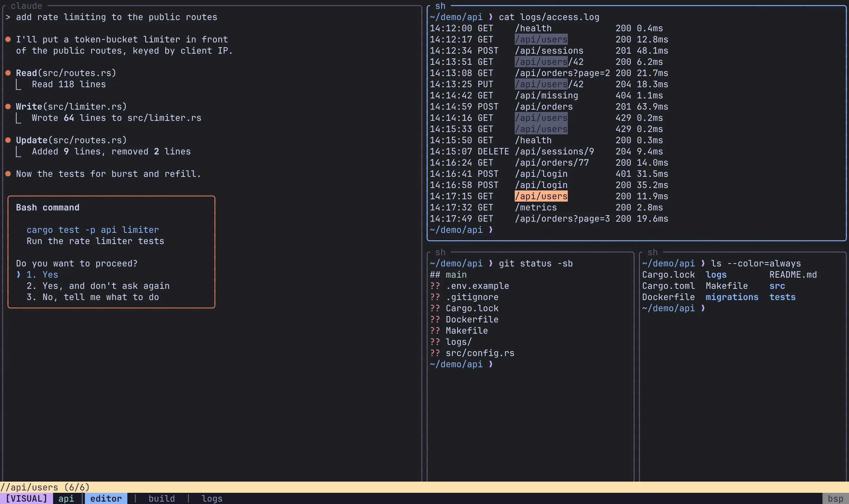Click the 'git status -sb' command line

[536, 263]
